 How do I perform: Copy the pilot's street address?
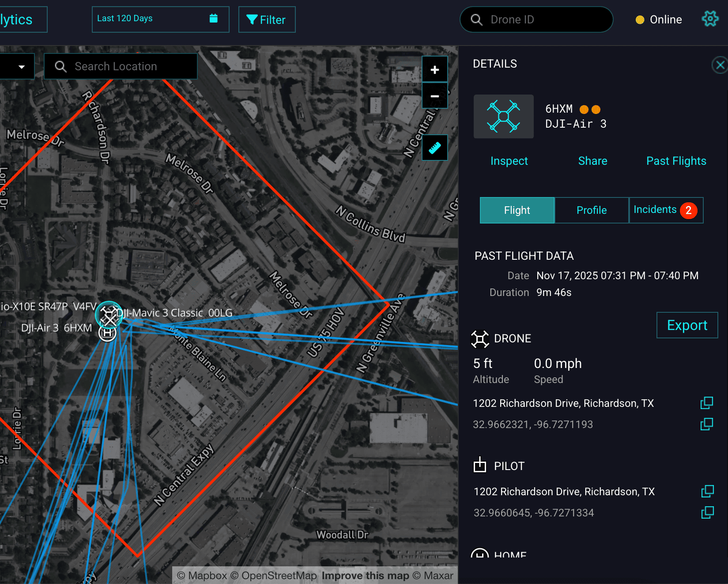click(x=708, y=491)
